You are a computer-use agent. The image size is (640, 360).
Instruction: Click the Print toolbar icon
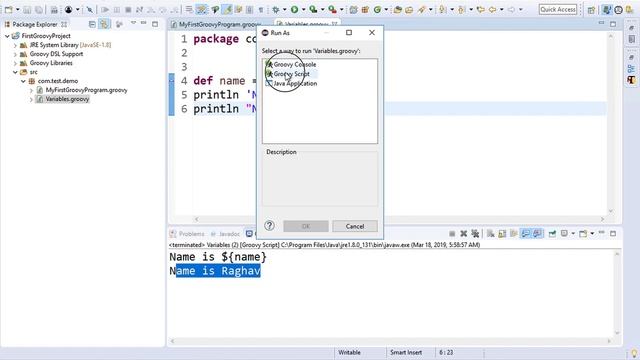(x=54, y=9)
